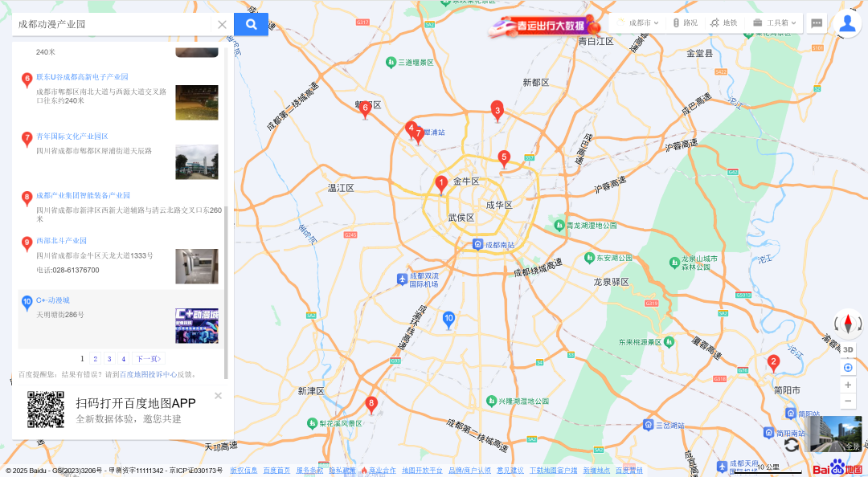Open the 商业合作 footer link
This screenshot has height=477, width=868.
coord(383,471)
